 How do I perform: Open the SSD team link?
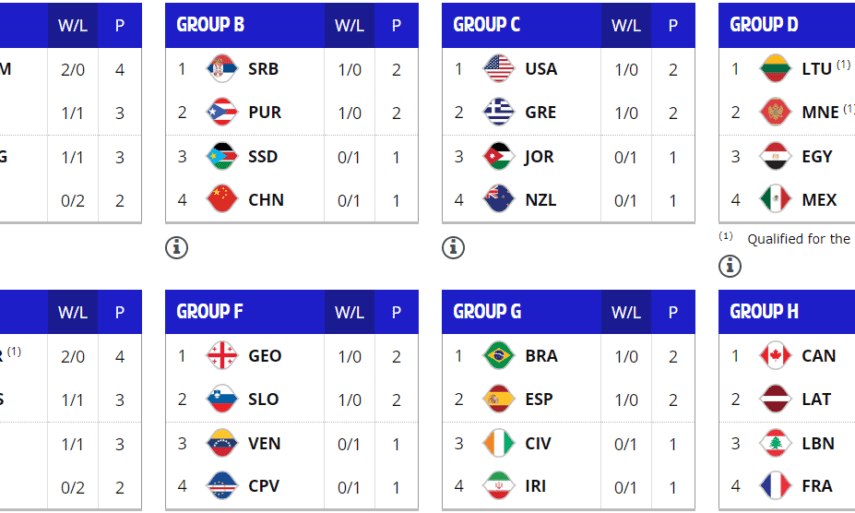pyautogui.click(x=263, y=156)
